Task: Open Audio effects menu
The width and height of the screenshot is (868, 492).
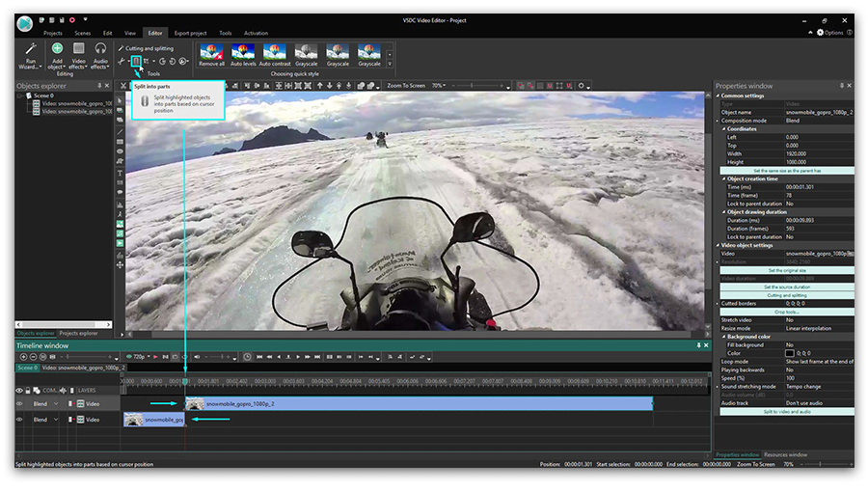Action: click(100, 56)
